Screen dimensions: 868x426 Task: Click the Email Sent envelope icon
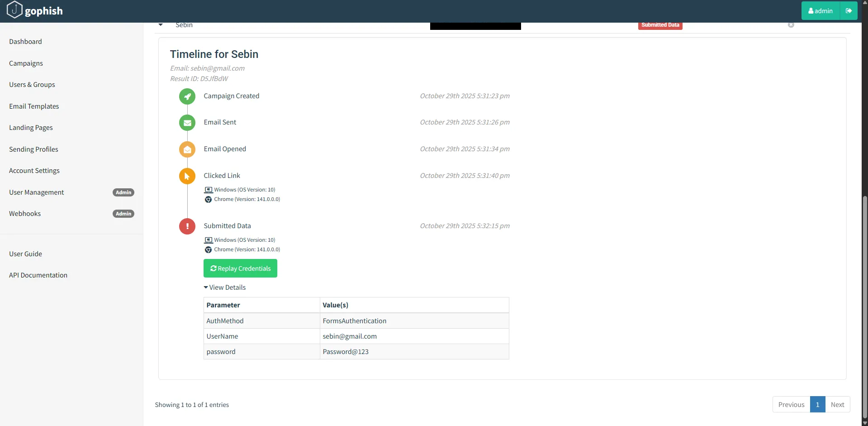187,123
